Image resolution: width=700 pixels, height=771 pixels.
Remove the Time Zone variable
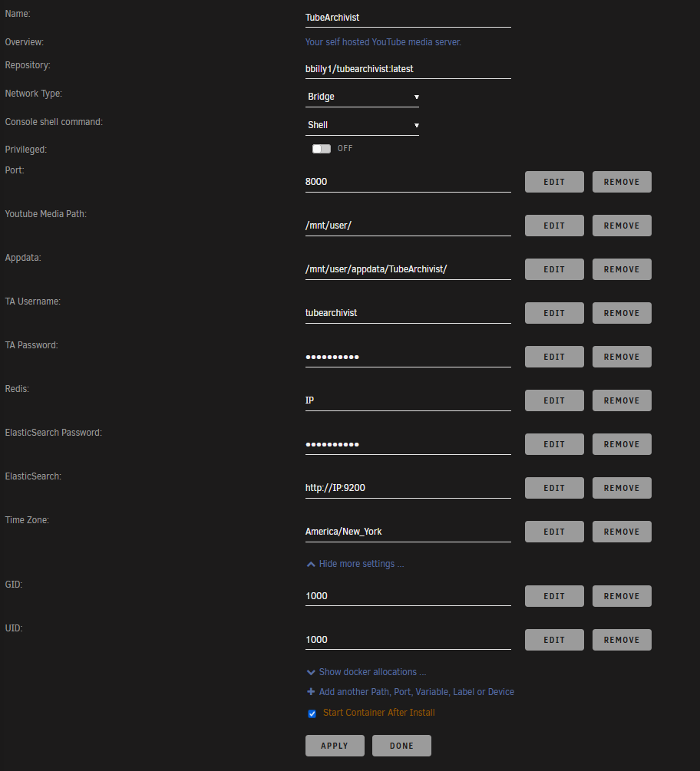click(x=622, y=532)
